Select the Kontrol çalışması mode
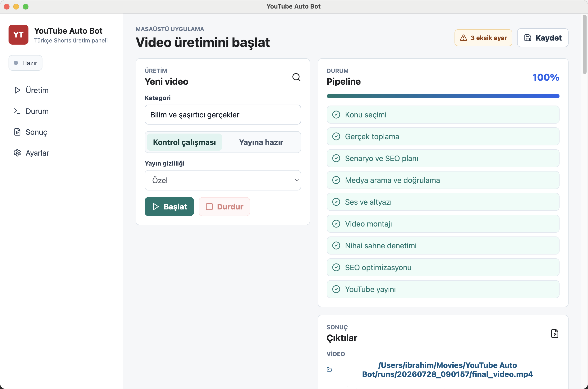 coord(184,142)
